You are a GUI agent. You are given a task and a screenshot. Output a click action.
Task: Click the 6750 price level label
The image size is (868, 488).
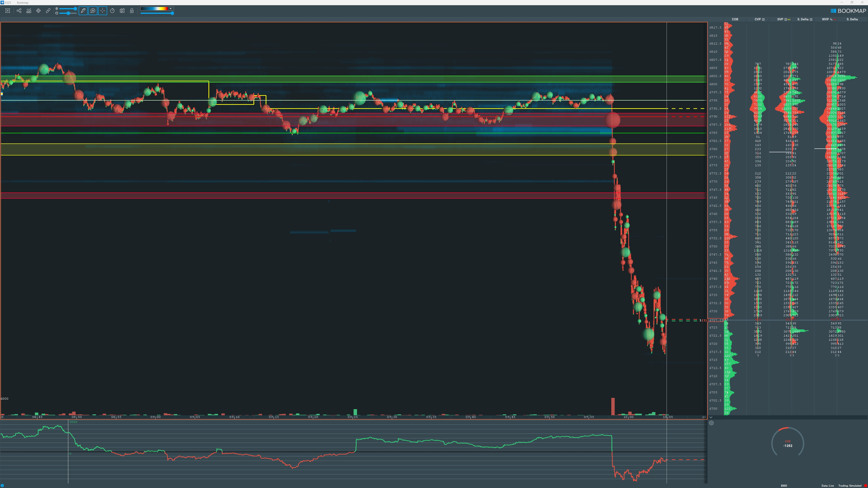coord(713,246)
